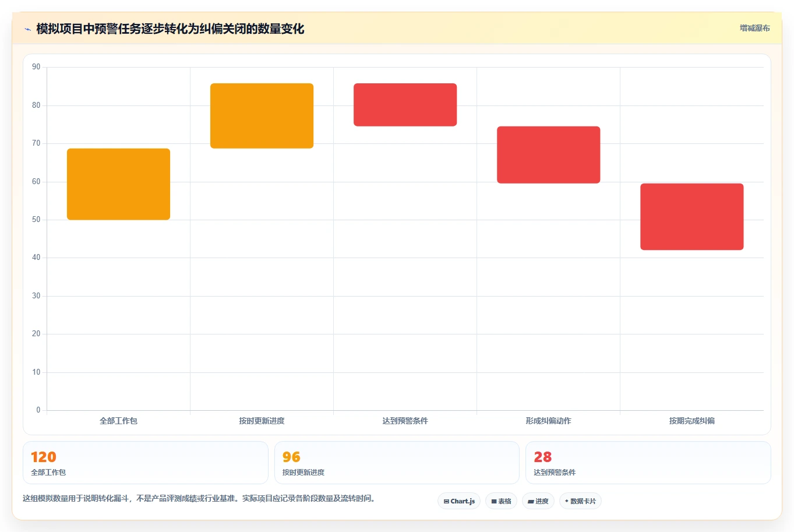The image size is (794, 532).
Task: Select the orange 按时更新进度 waterfall bar
Action: pos(262,116)
